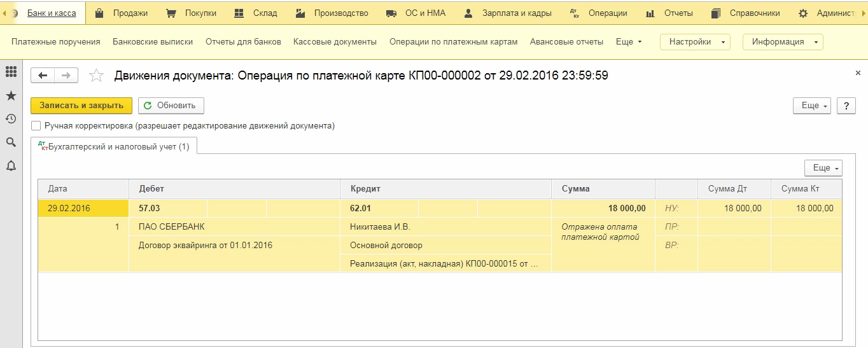The width and height of the screenshot is (868, 348).
Task: Go forward with the right arrow
Action: 66,75
